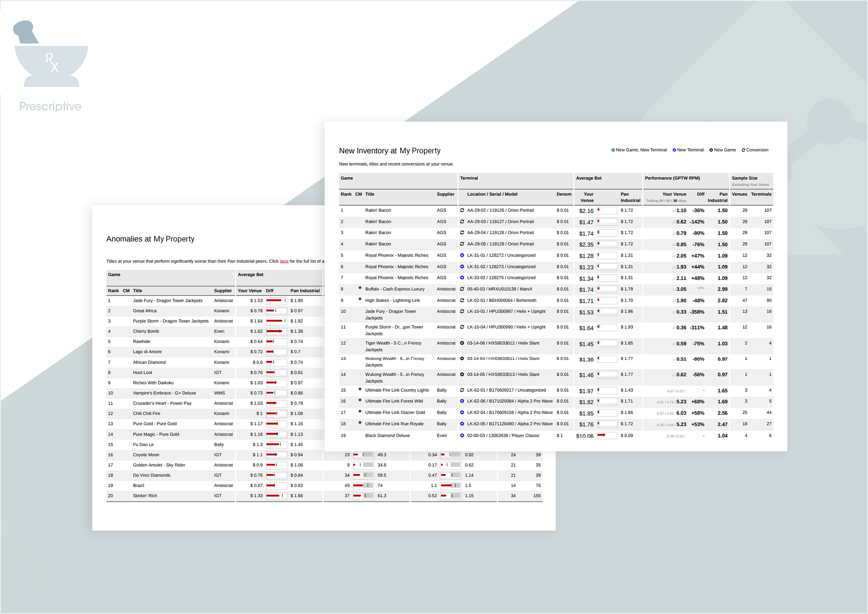The height and width of the screenshot is (614, 868).
Task: Select 'Purple Storm - Dragon Tower Jackpots' in Anomalies
Action: [170, 321]
